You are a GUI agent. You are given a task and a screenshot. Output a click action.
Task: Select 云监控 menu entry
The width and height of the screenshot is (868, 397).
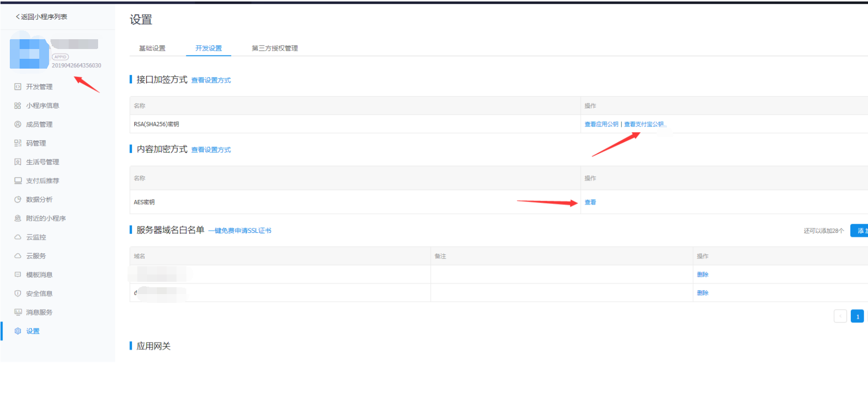(36, 237)
